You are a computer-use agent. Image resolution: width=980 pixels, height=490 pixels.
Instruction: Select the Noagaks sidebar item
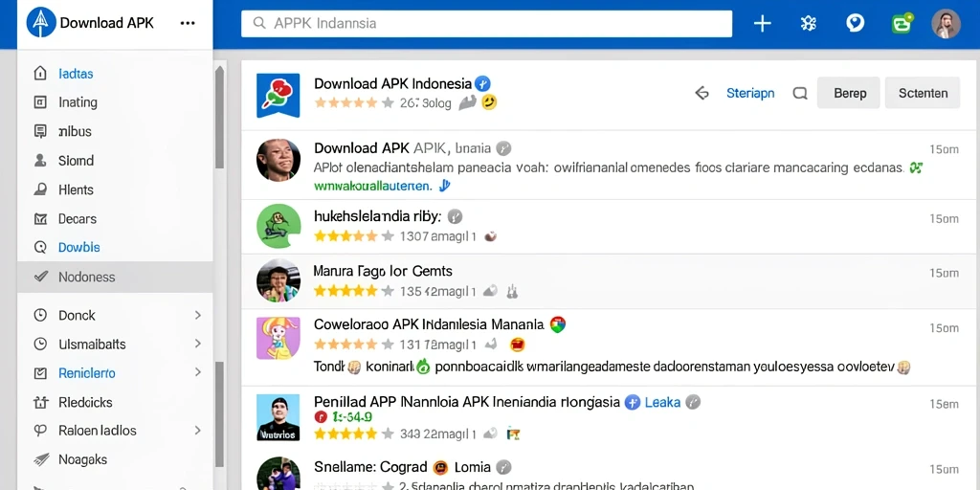[x=115, y=459]
